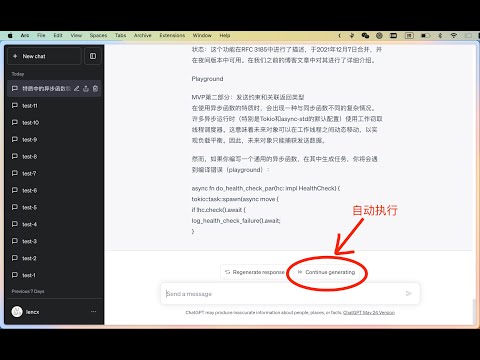Click the chat bubble icon beside test-3
Screen dimensions: 480x360
tap(15, 241)
